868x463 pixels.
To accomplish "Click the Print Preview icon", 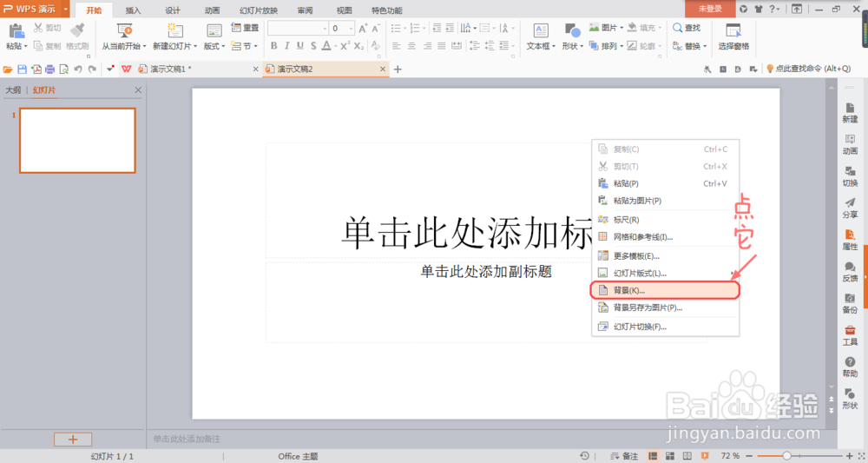I will click(x=63, y=69).
